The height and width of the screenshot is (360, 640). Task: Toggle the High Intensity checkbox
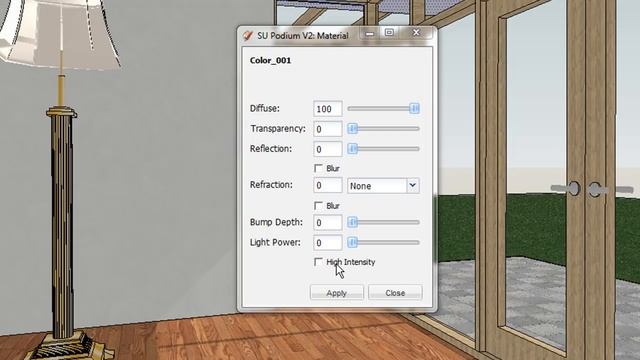pyautogui.click(x=318, y=262)
